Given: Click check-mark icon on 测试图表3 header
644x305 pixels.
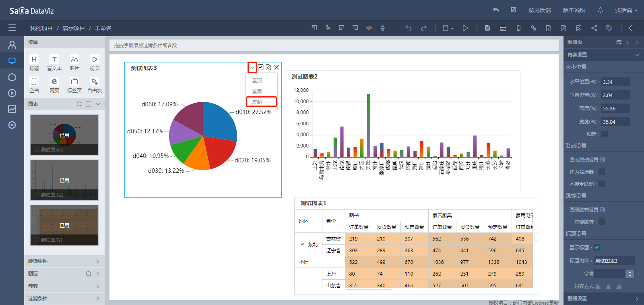Looking at the screenshot, I should coord(261,67).
